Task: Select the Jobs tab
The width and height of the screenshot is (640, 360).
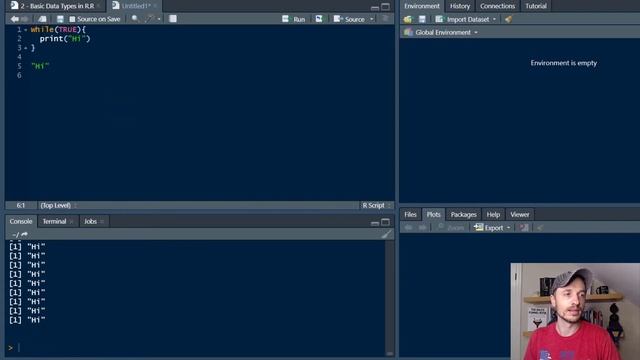Action: (90, 221)
